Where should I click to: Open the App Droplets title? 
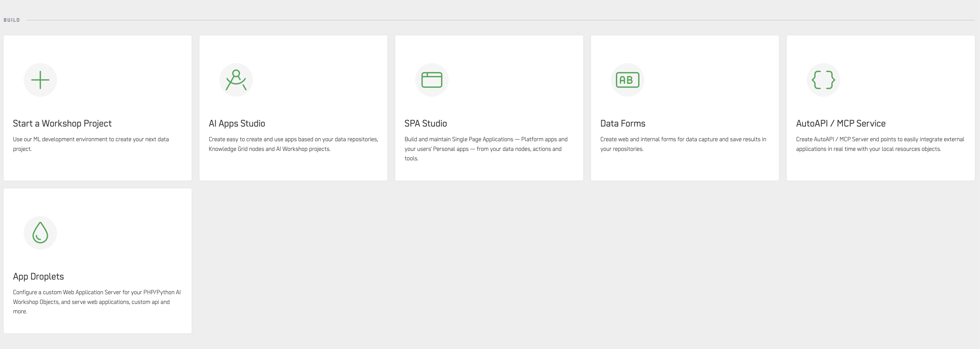pos(38,277)
